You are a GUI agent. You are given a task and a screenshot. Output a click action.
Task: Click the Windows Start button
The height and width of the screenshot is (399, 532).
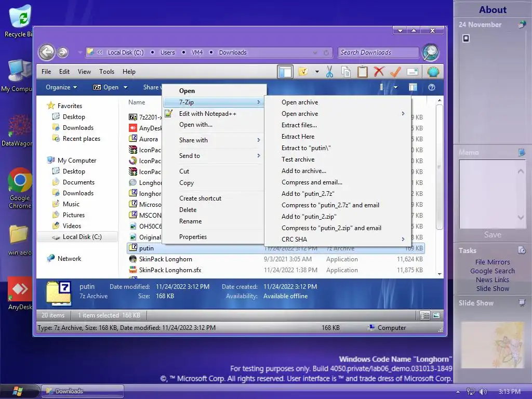click(x=18, y=391)
